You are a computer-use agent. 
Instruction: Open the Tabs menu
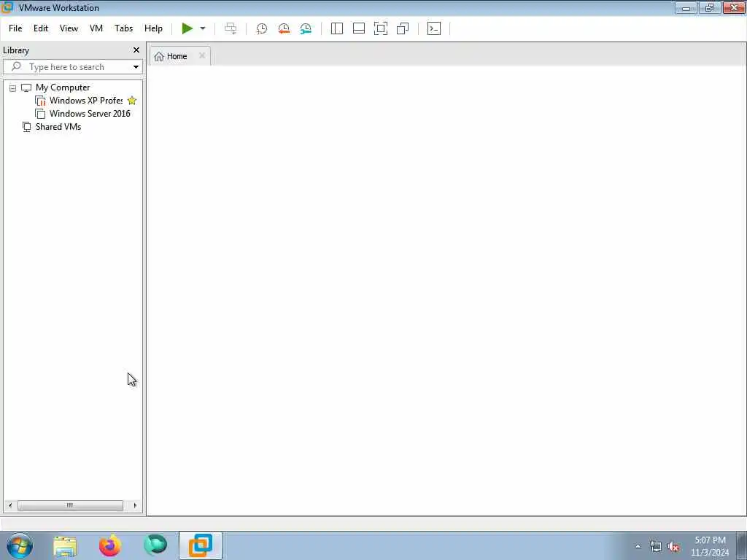123,28
